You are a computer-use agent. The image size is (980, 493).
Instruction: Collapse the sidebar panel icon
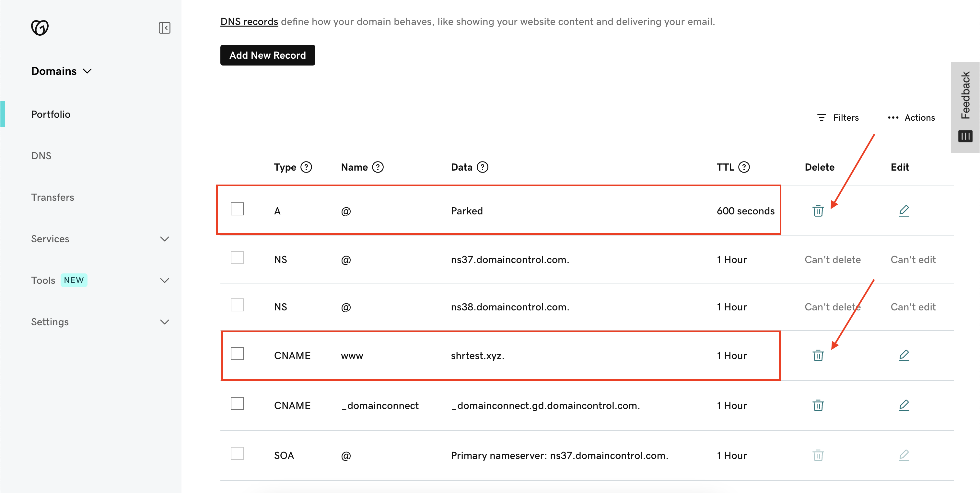click(164, 28)
